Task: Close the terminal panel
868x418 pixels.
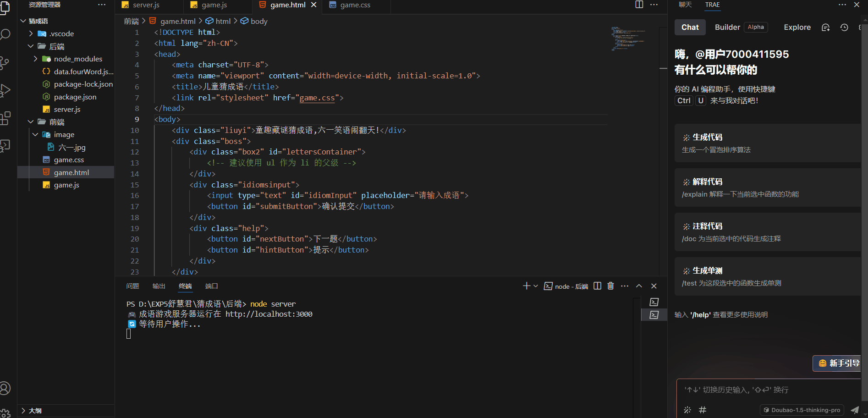Action: coord(654,286)
